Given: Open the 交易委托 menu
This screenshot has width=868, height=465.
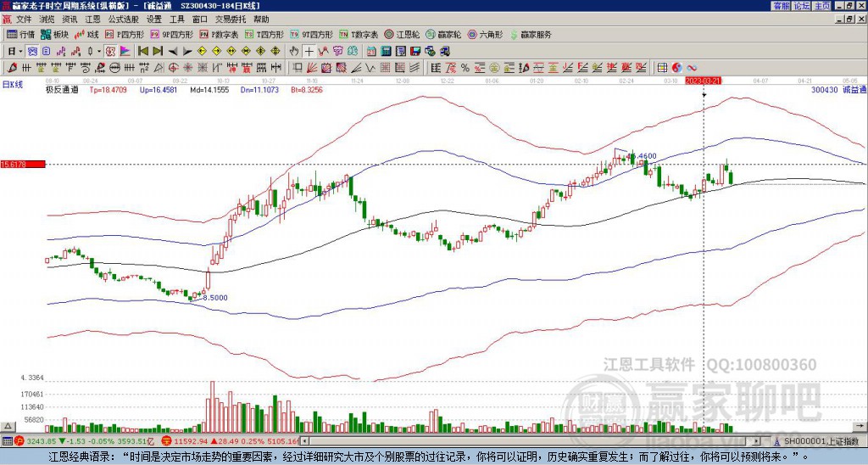Looking at the screenshot, I should click(231, 20).
